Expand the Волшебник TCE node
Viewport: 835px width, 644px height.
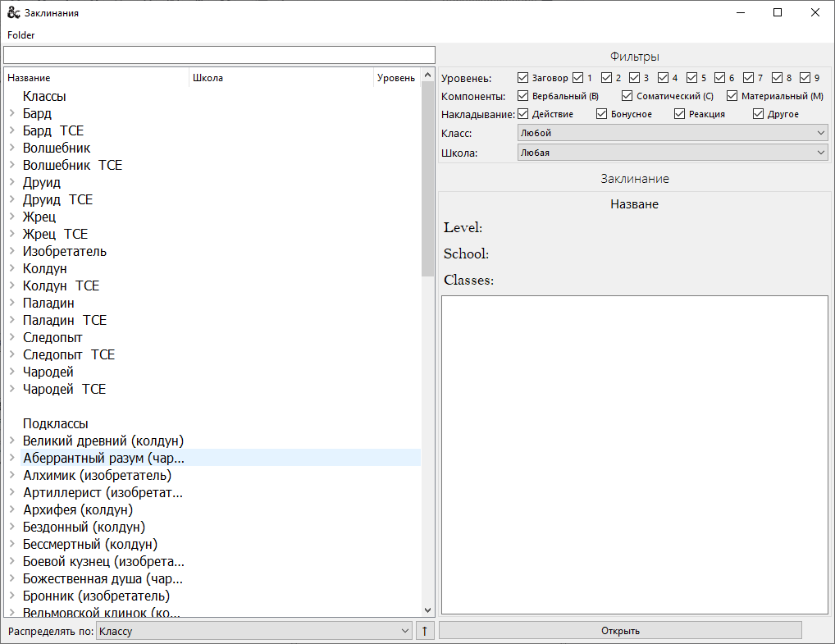[12, 165]
